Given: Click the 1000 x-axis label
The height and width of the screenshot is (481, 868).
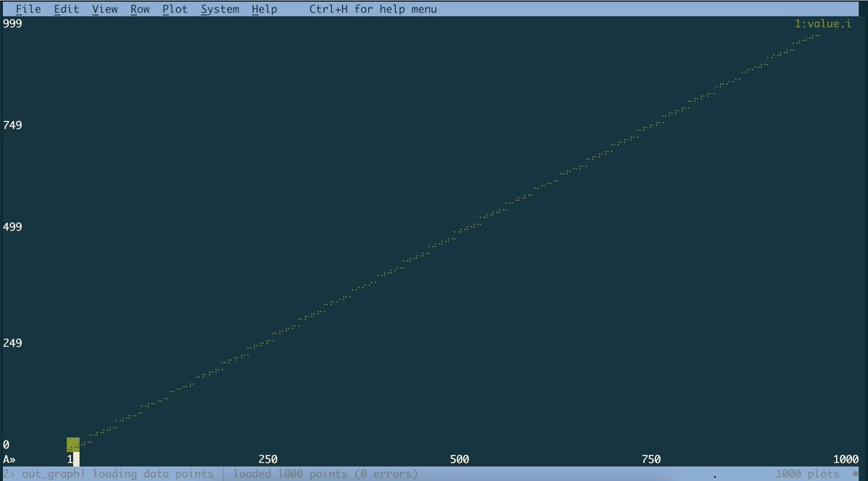Looking at the screenshot, I should [846, 459].
